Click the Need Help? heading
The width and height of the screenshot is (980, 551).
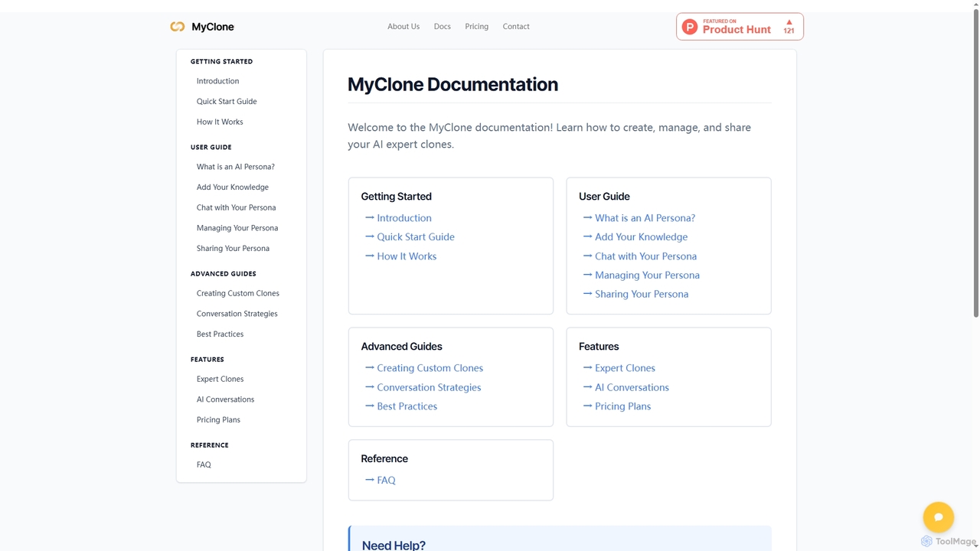point(394,545)
